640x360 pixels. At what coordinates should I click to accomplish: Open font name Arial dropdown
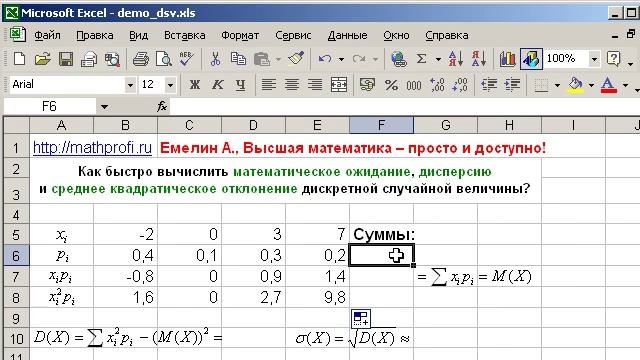click(130, 85)
